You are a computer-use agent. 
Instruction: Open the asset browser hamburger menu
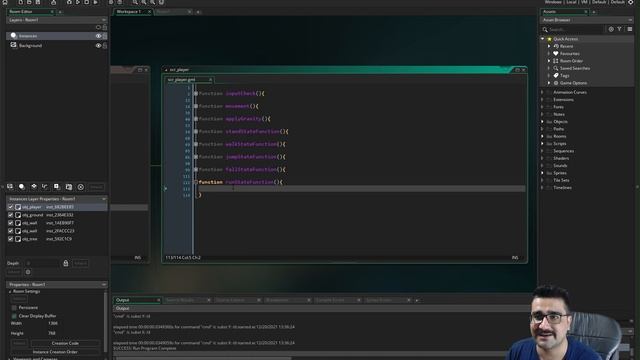[x=629, y=29]
